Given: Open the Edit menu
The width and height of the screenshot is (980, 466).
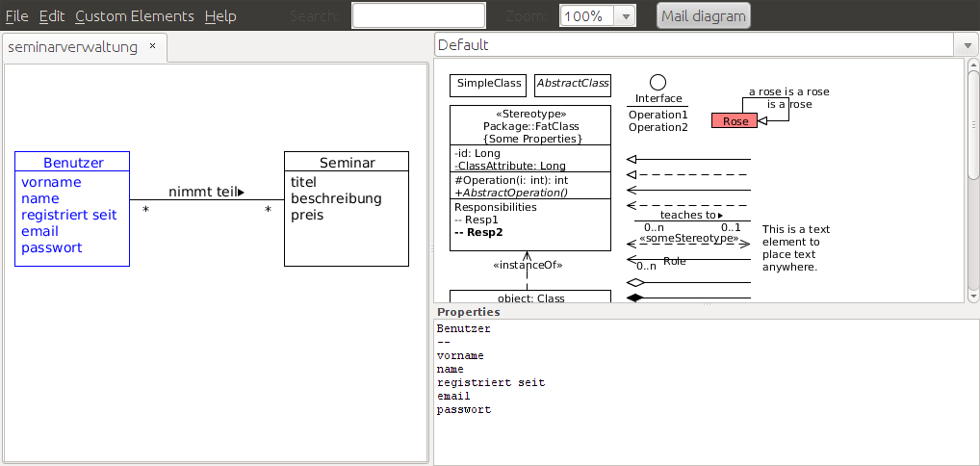Looking at the screenshot, I should click(52, 16).
